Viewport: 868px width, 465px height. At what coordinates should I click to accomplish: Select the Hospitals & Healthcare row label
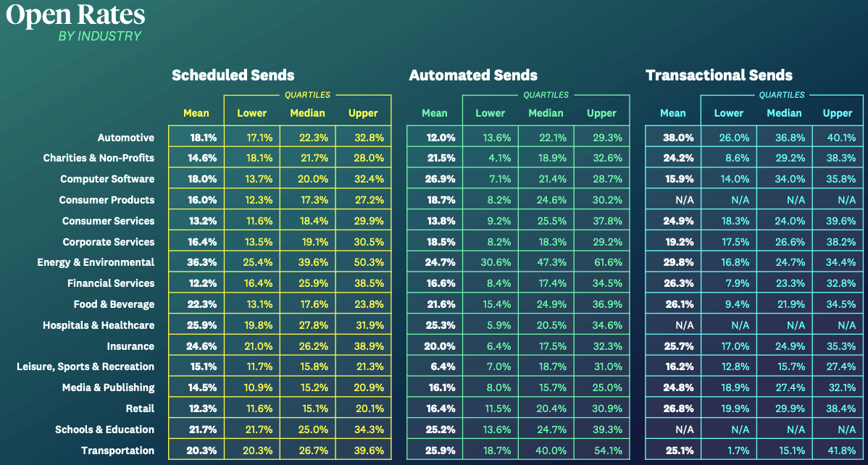pos(99,325)
